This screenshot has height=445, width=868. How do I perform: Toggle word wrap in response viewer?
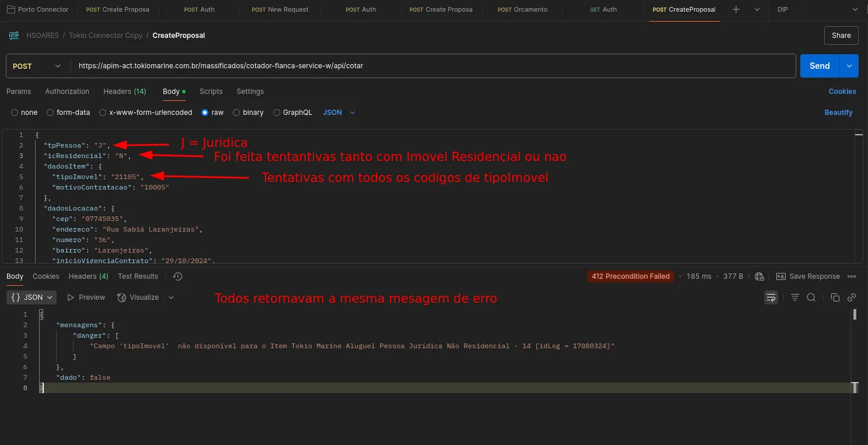771,297
